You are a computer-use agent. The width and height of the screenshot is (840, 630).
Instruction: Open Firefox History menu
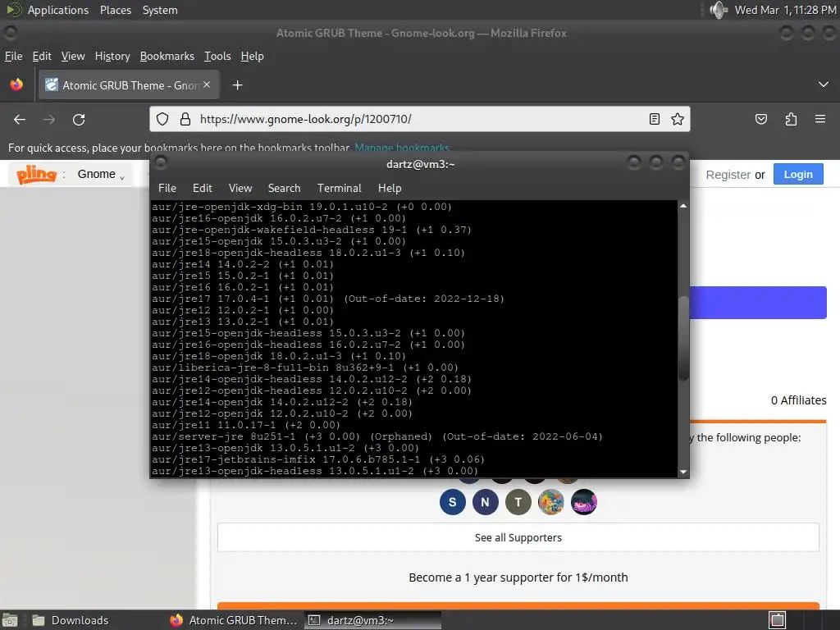coord(112,57)
